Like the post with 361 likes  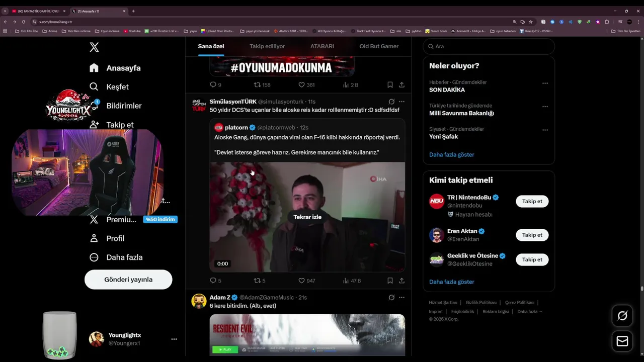(306, 85)
